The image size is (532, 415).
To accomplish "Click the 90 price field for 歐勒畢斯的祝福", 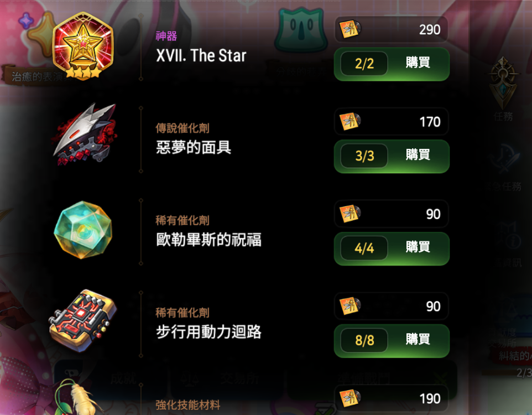I will point(391,214).
